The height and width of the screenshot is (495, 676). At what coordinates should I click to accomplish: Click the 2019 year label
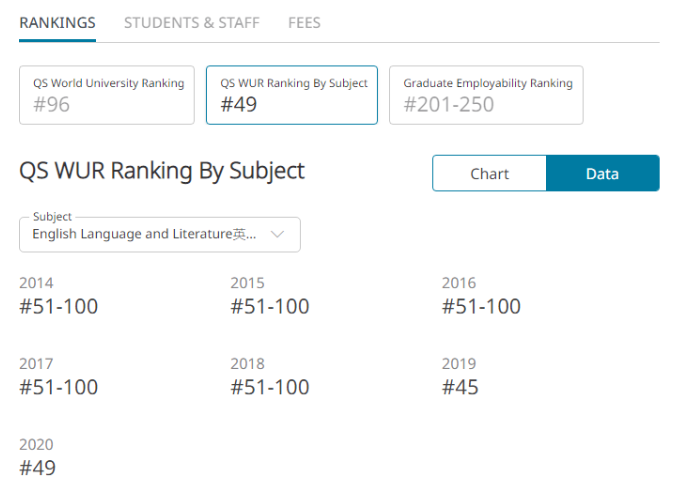(459, 364)
